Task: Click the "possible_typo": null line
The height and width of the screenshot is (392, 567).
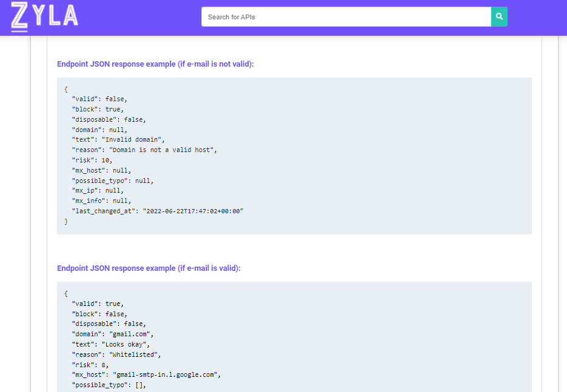Action: point(112,181)
